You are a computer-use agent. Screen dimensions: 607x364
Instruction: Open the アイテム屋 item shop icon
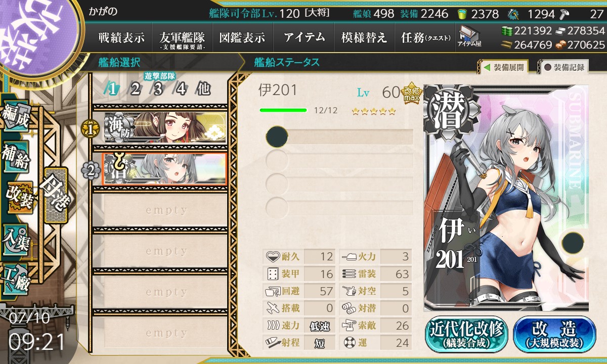(x=469, y=36)
